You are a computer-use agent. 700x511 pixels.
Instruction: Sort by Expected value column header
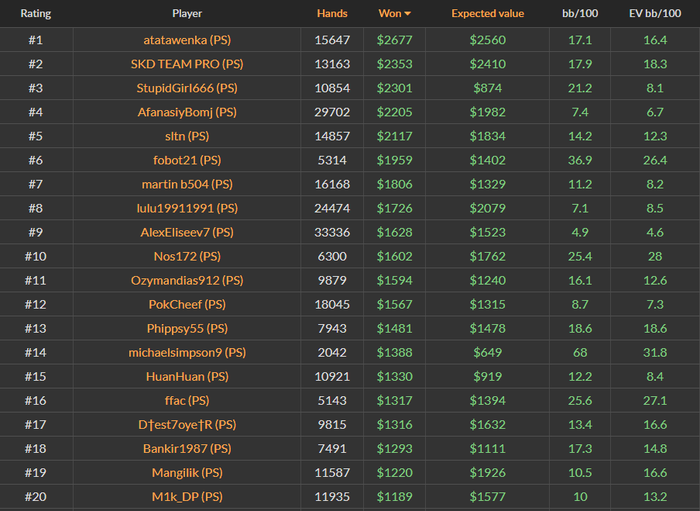487,14
